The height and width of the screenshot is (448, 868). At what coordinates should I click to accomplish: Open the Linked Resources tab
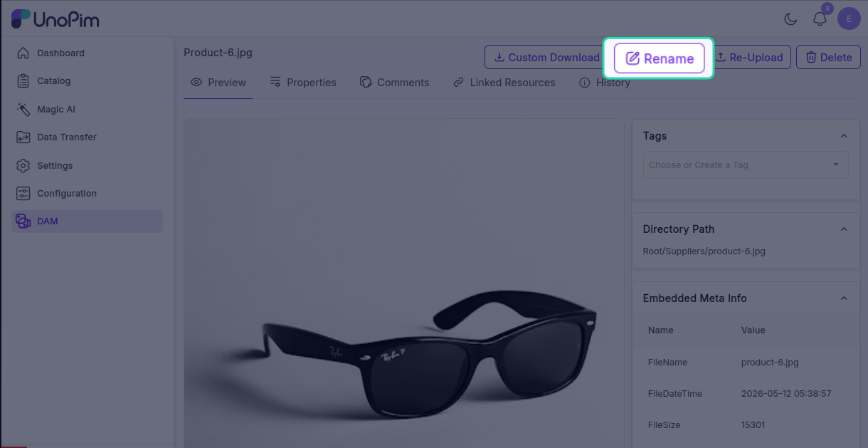[x=504, y=83]
